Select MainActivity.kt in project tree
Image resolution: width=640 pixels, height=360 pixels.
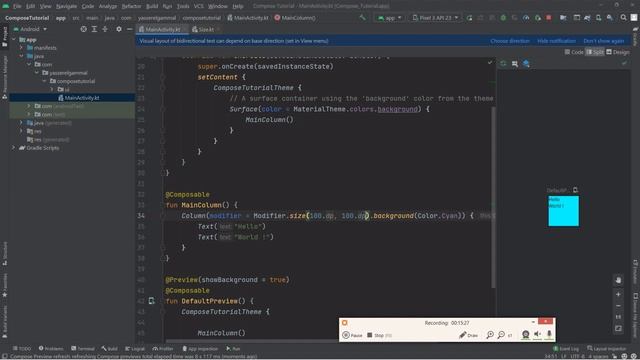coord(82,98)
